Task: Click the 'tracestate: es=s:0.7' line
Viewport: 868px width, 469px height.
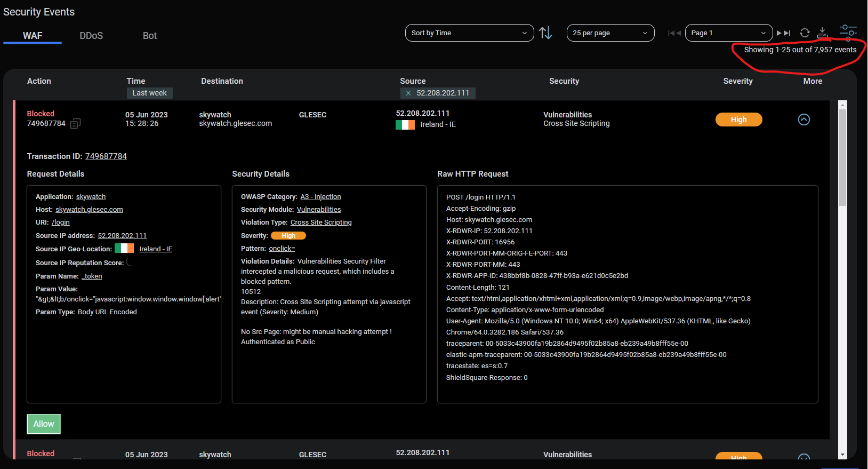Action: [477, 366]
